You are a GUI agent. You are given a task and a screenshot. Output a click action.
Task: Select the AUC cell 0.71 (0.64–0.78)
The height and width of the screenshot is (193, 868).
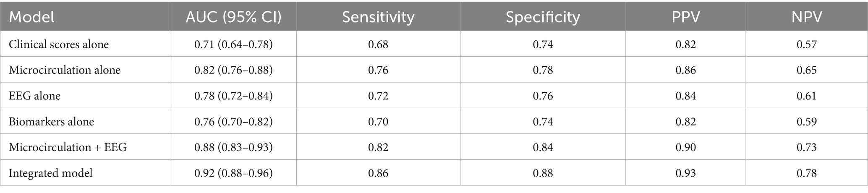pyautogui.click(x=233, y=44)
